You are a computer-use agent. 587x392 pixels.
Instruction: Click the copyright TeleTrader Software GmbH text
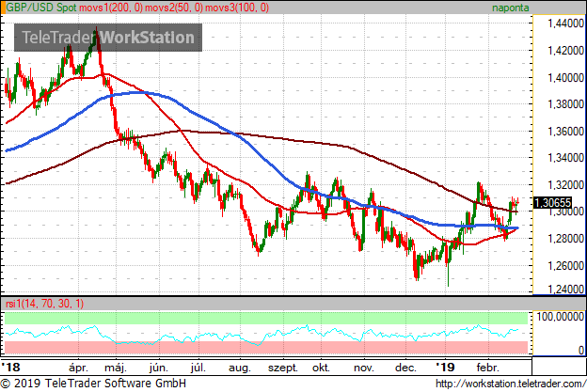[x=93, y=384]
